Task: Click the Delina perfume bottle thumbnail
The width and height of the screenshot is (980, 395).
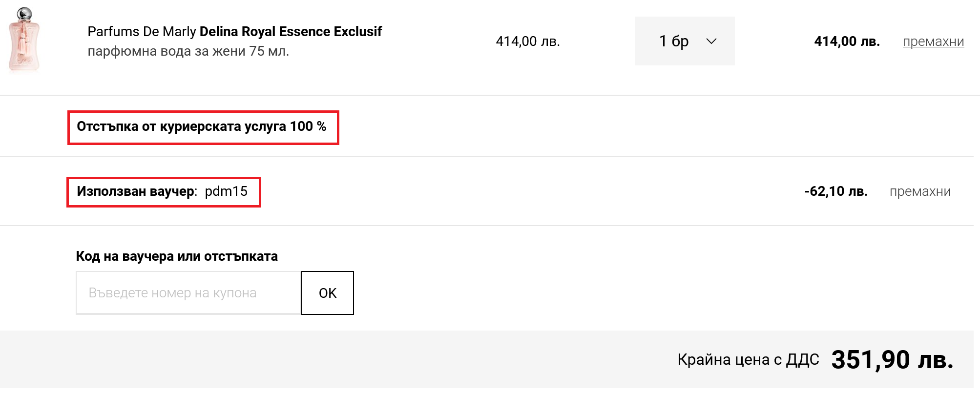Action: (x=23, y=40)
